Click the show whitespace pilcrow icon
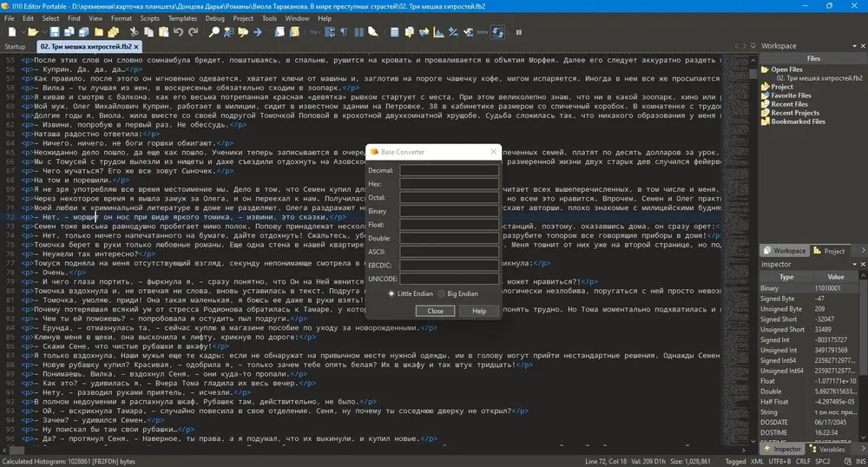The image size is (868, 467). 345,32
